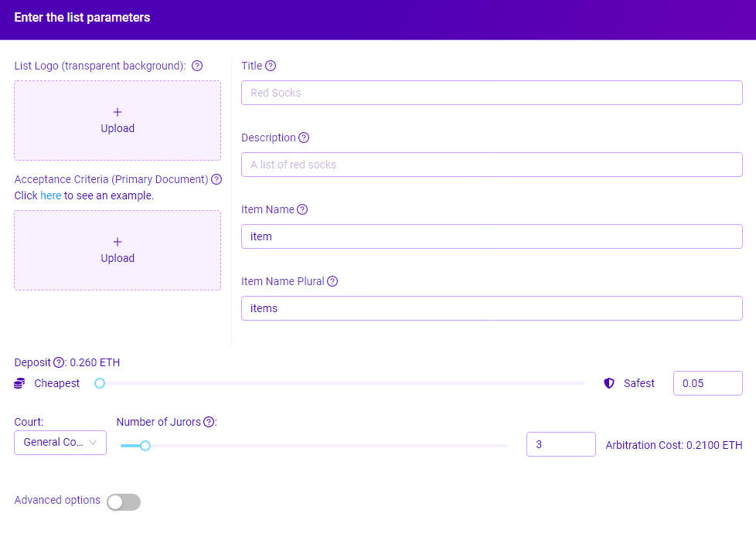
Task: Open the 'here' example link
Action: 50,195
